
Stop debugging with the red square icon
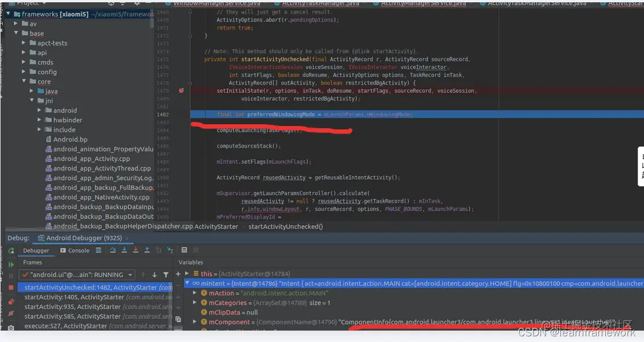point(11,287)
